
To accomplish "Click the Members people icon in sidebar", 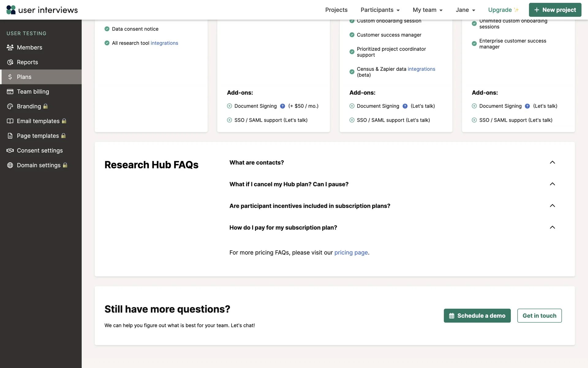I will [10, 48].
